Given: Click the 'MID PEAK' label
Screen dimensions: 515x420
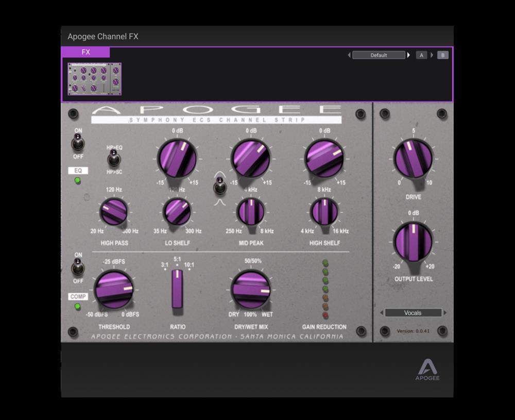Looking at the screenshot, I should [251, 243].
